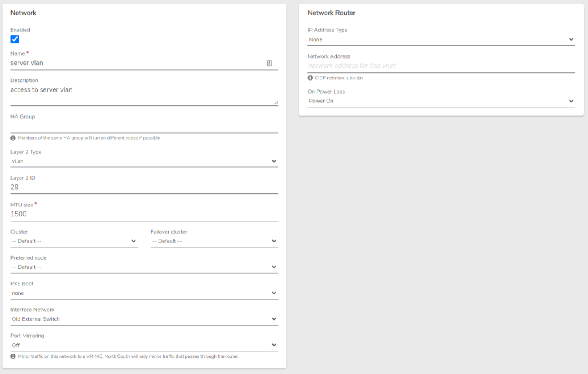588x374 pixels.
Task: Open the IP Address Type dropdown
Action: [441, 40]
